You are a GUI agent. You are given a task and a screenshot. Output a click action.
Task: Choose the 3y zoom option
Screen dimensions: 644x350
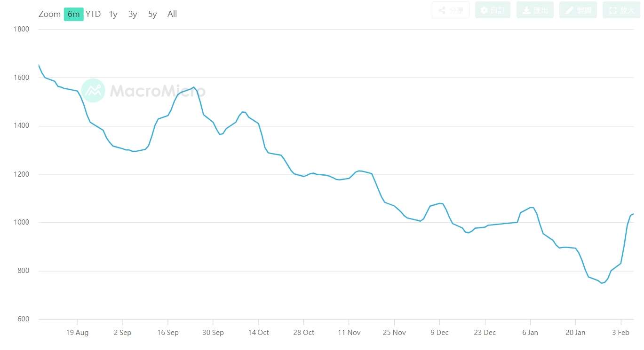point(133,14)
